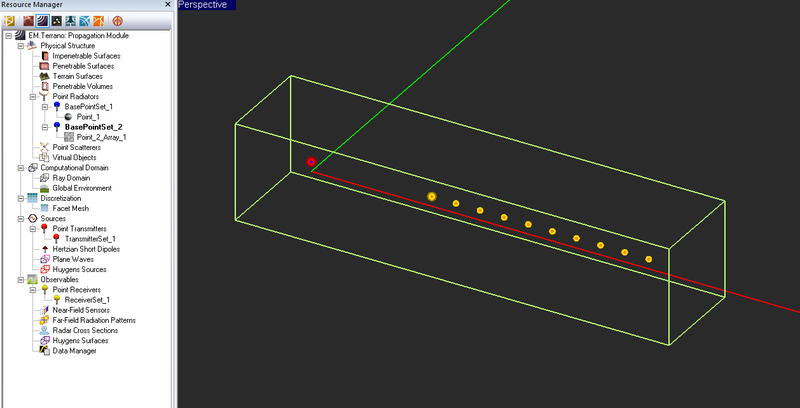Select the Point_2_Array_1 item
Screen dimensions: 800x408
102,137
